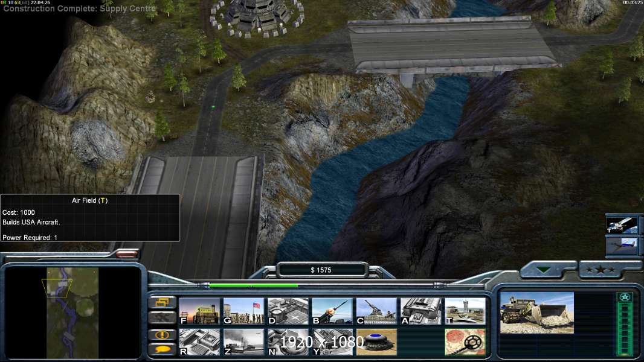The image size is (644, 362).
Task: Select the blue-domed structure build icon
Action: coord(376,342)
